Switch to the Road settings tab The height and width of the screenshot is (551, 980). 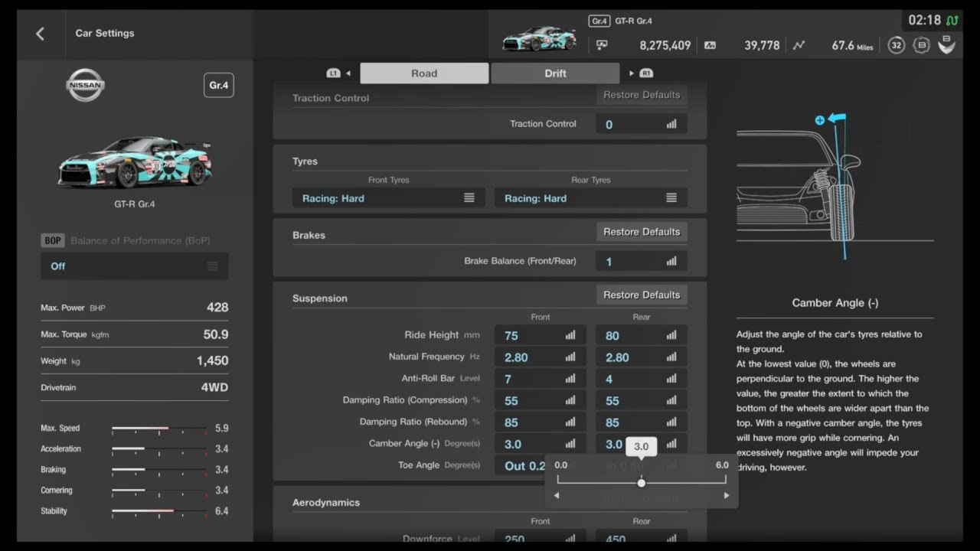coord(424,73)
